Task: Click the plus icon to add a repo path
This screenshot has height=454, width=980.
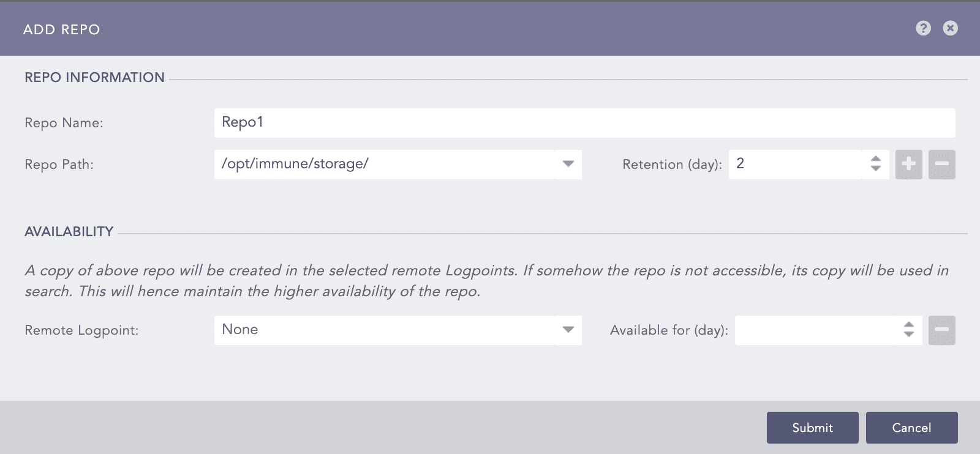Action: point(909,164)
